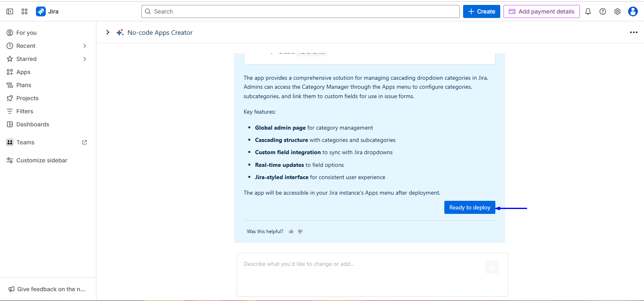The height and width of the screenshot is (301, 644).
Task: Open the user profile avatar
Action: 633,11
